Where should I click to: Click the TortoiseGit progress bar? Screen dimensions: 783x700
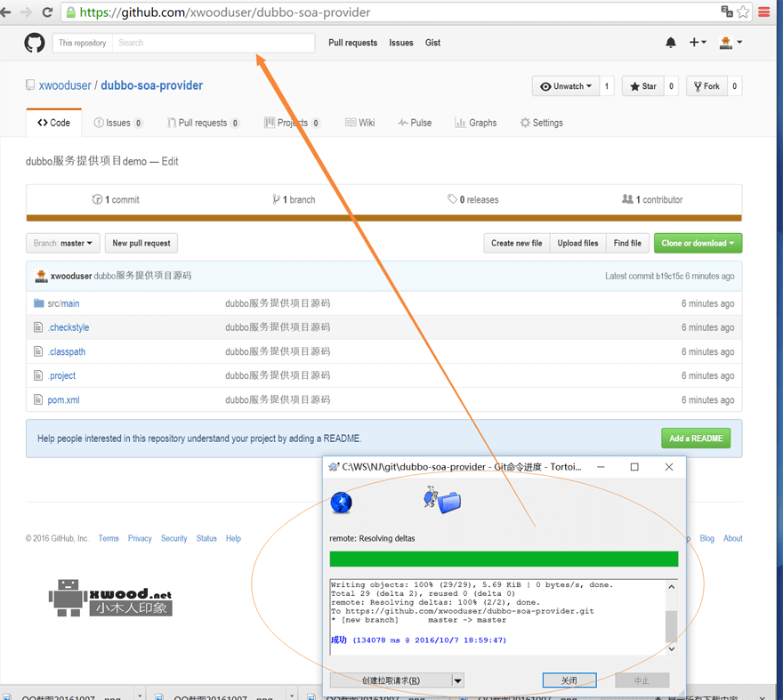click(504, 559)
